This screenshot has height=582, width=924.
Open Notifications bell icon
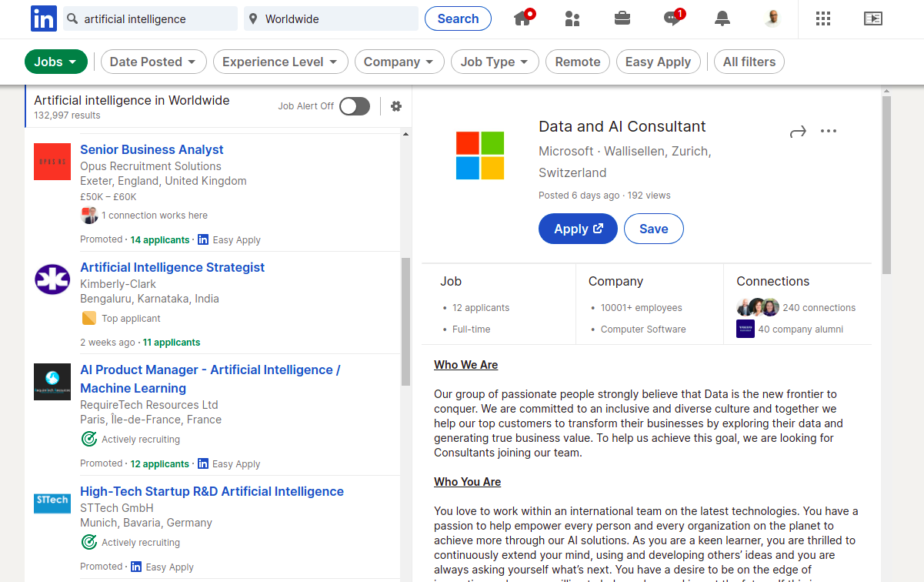point(722,18)
